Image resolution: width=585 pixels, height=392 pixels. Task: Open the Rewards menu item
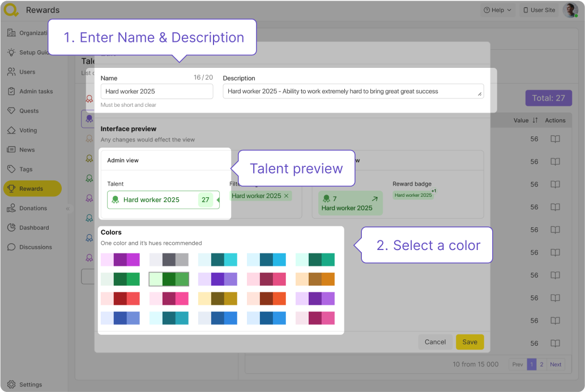(32, 188)
